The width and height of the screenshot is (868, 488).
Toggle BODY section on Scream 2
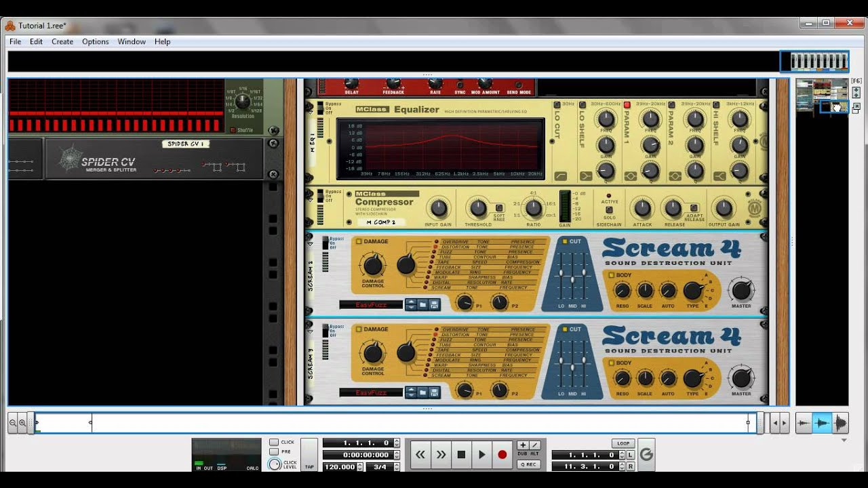[611, 275]
